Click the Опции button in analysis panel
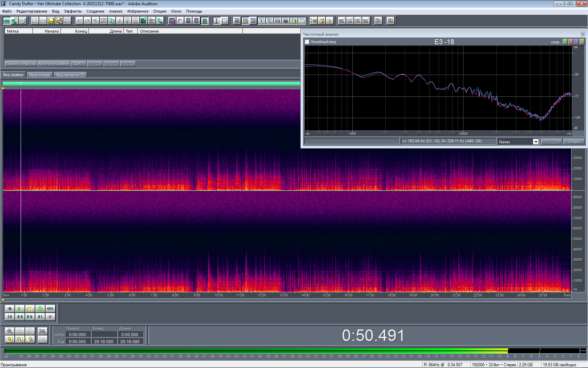Viewport: 588px width, 368px height. click(x=574, y=142)
